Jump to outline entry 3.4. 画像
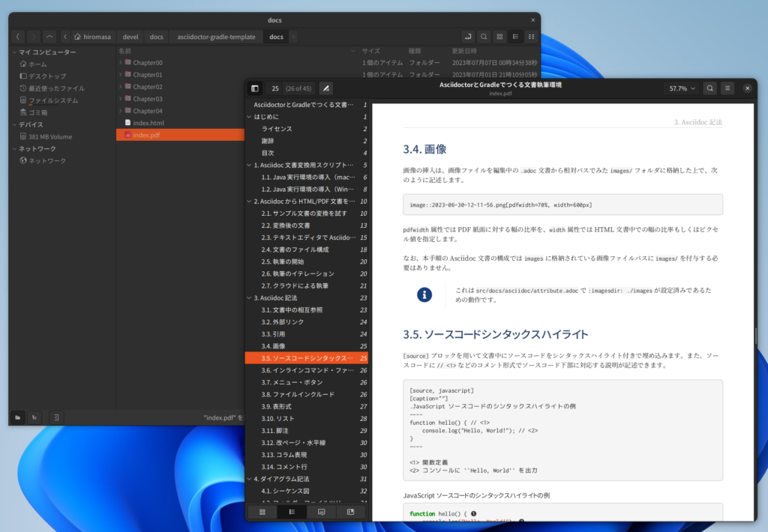768x532 pixels. [307, 346]
